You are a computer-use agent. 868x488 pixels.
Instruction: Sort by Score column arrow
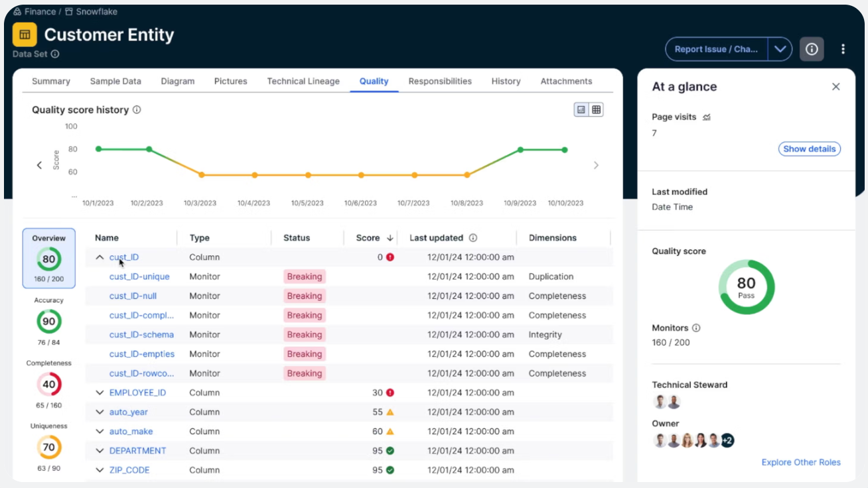pyautogui.click(x=390, y=238)
